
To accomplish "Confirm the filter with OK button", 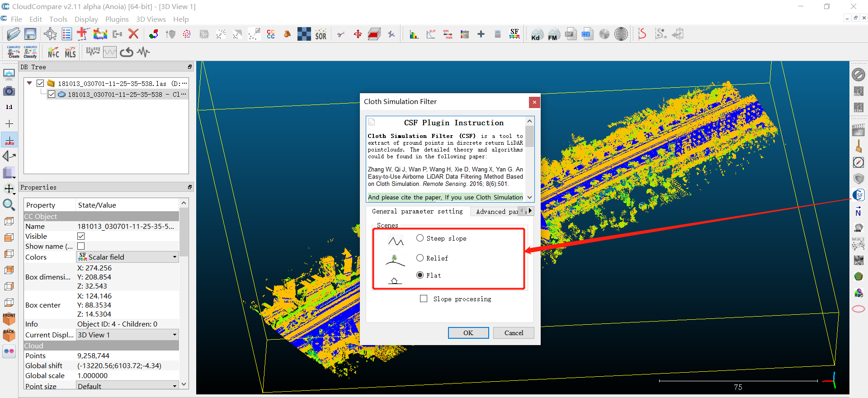I will coord(468,333).
